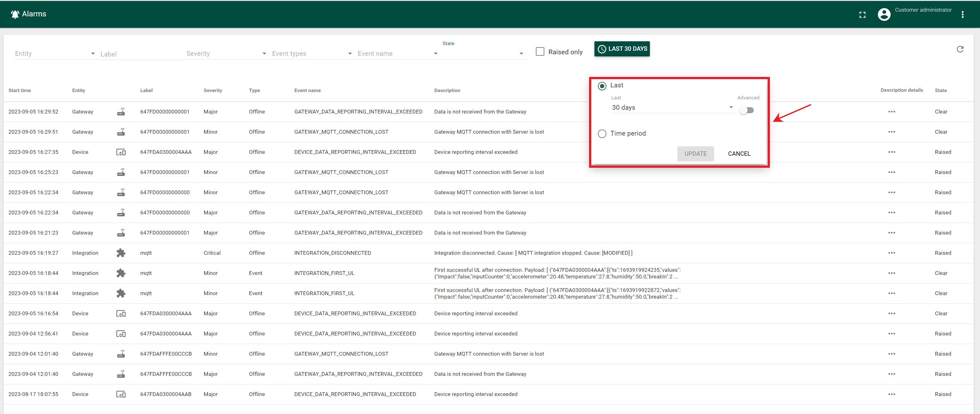Toggle the Advanced switch in time picker
The image size is (980, 414).
point(748,110)
